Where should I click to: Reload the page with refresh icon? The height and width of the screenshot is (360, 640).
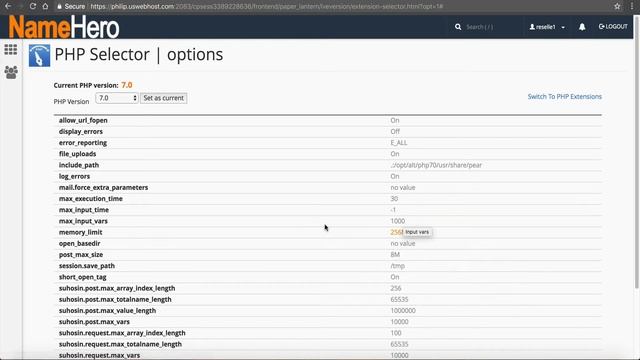(x=33, y=6)
